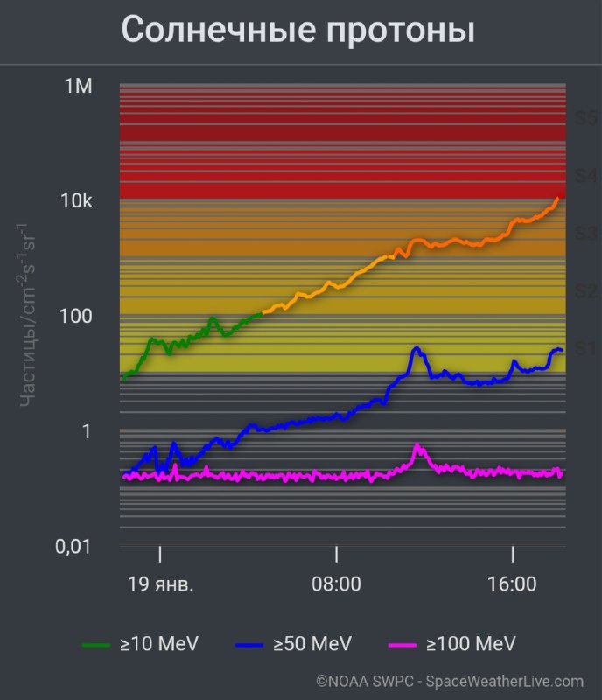This screenshot has height=700, width=602.
Task: Click the 1 y-axis label
Action: 87,431
